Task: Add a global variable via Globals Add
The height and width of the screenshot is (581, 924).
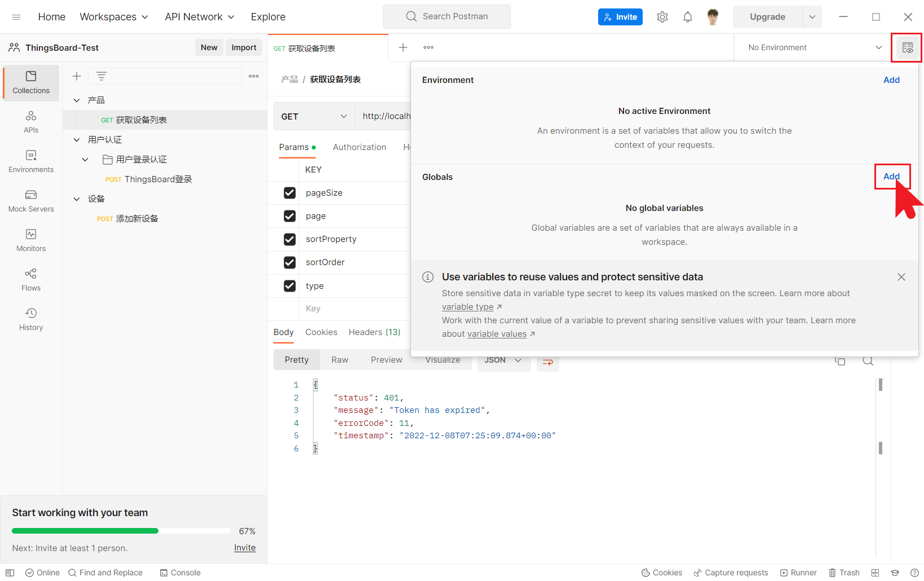Action: (x=892, y=177)
